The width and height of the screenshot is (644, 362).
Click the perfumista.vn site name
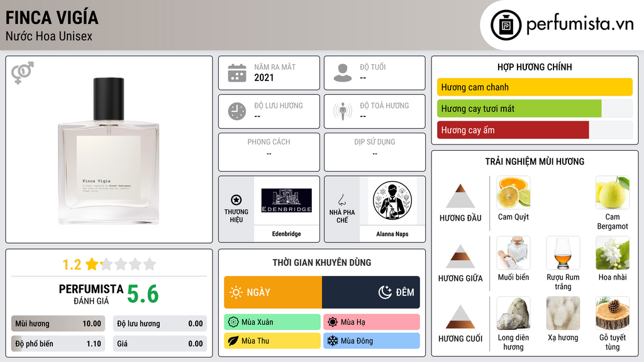(x=580, y=23)
